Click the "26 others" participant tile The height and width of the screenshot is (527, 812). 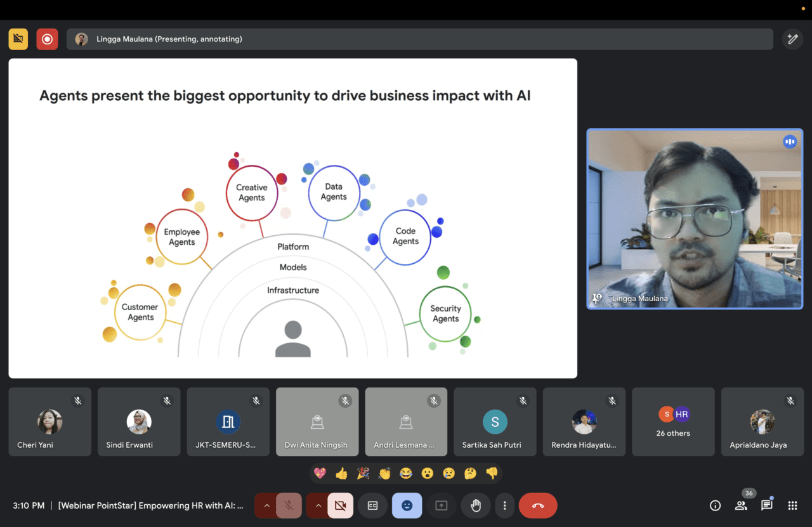(673, 422)
